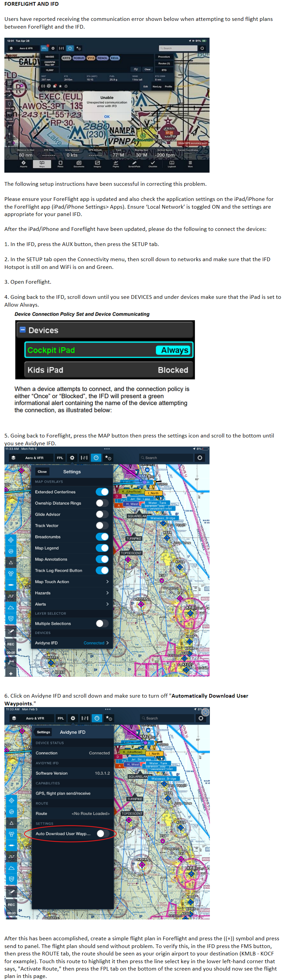Expand the Alerts settings row

coord(72,604)
